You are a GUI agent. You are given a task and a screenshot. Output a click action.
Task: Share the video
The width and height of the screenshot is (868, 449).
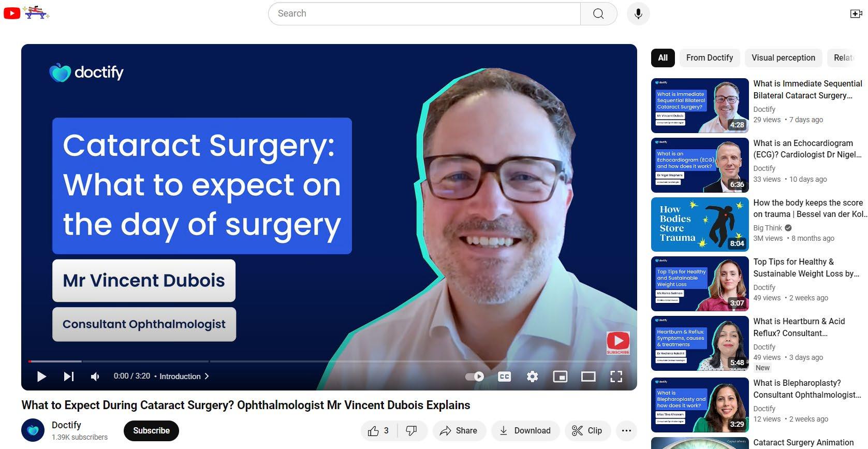coord(459,430)
